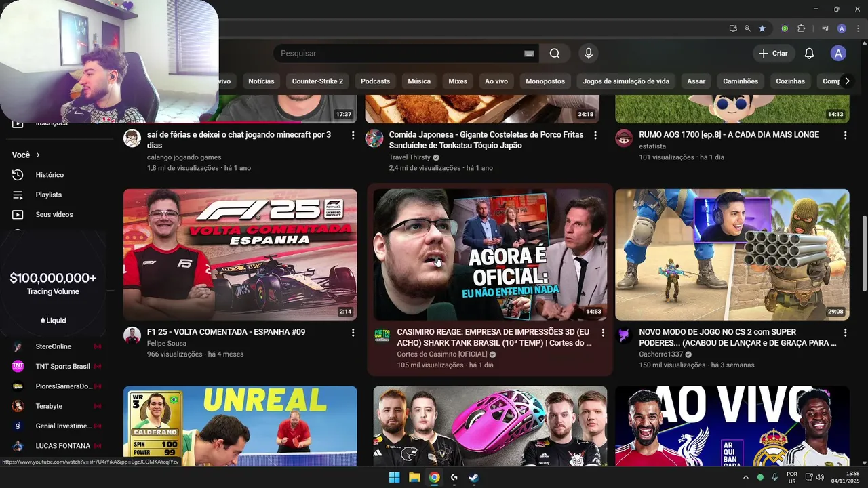Image resolution: width=868 pixels, height=488 pixels.
Task: Select the Caminhões filter chip
Action: (741, 81)
